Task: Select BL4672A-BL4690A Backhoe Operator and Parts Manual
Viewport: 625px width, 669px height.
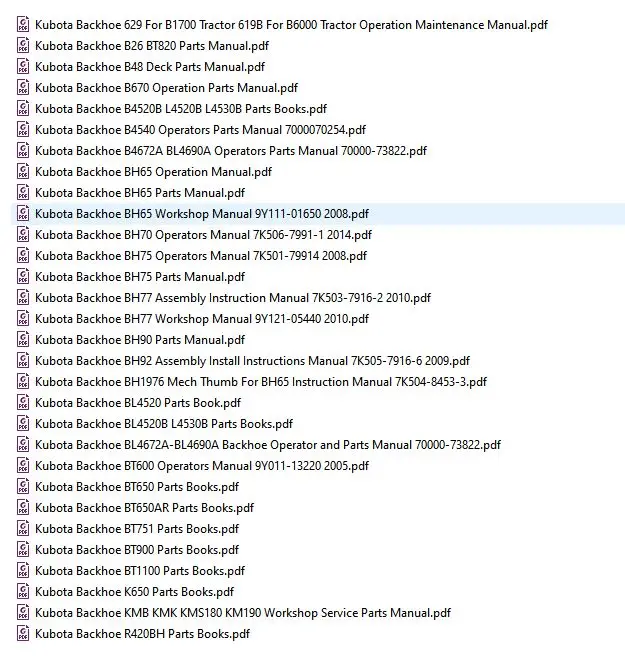Action: [268, 445]
